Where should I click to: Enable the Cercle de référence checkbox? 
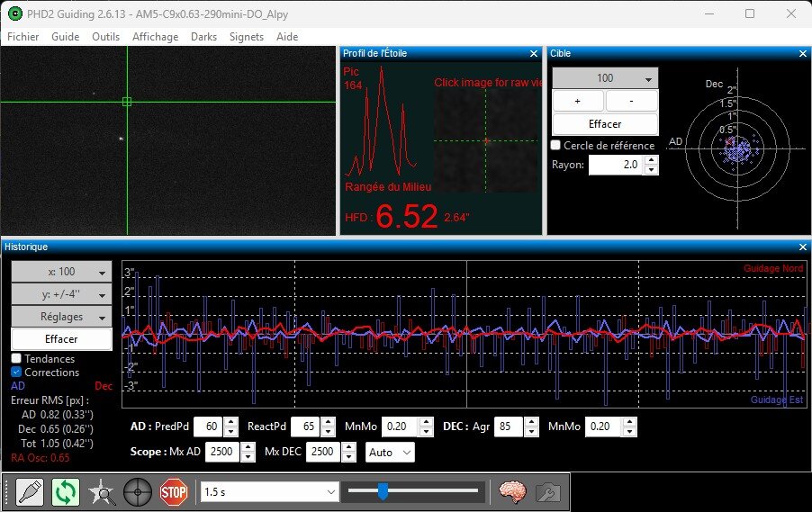tap(555, 145)
